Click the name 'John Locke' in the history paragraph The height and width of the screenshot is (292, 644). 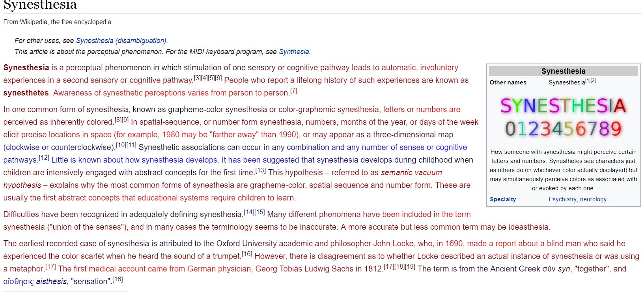(x=394, y=243)
